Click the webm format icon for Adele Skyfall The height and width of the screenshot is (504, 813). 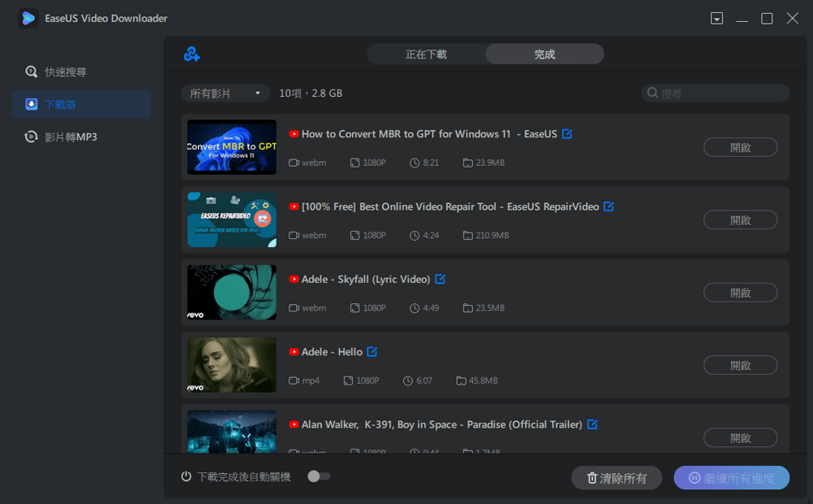coord(294,308)
